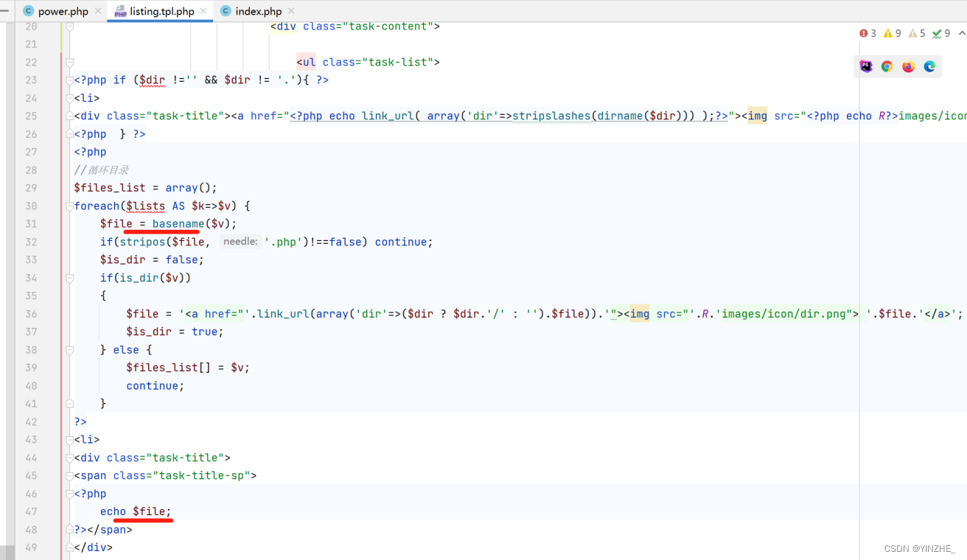Click the yellow warnings indicator showing 9
Image resolution: width=967 pixels, height=560 pixels.
pyautogui.click(x=892, y=33)
